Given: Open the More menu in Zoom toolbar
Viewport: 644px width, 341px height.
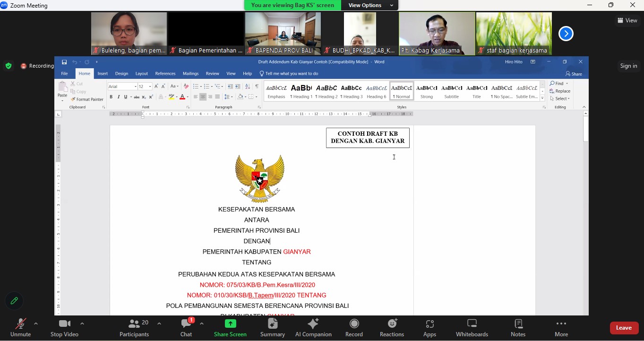Looking at the screenshot, I should tap(561, 328).
